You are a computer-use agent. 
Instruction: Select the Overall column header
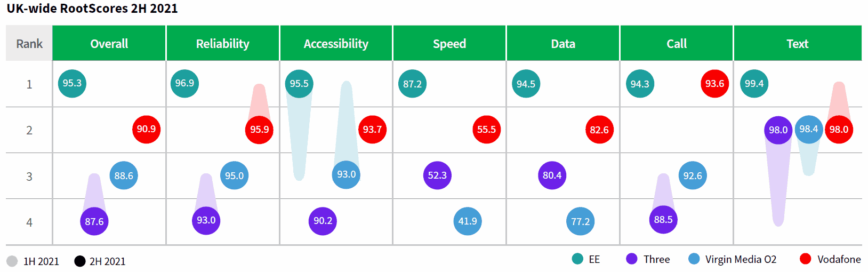(x=109, y=44)
